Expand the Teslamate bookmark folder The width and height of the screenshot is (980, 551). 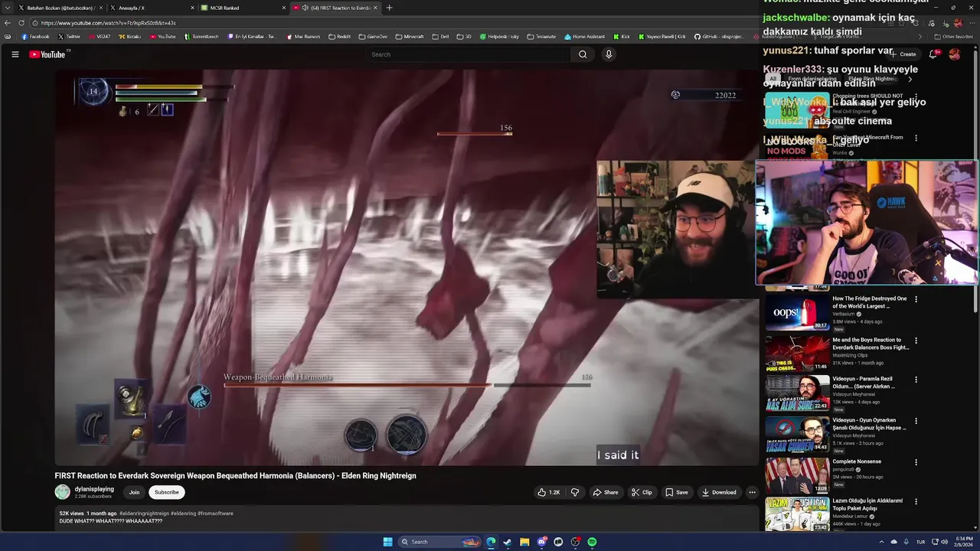[541, 37]
